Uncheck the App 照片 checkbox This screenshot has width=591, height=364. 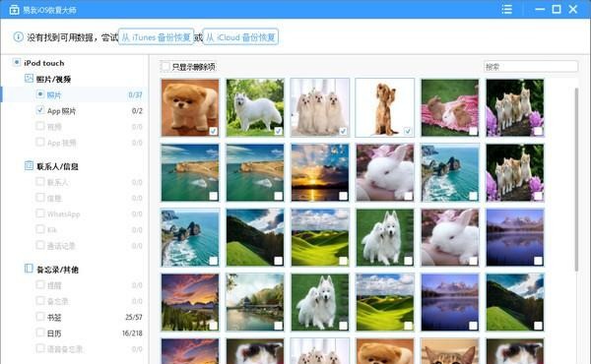point(40,110)
